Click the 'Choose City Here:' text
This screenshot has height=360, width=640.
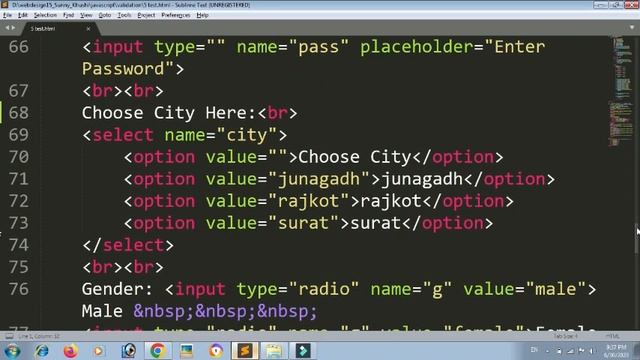[x=169, y=113]
